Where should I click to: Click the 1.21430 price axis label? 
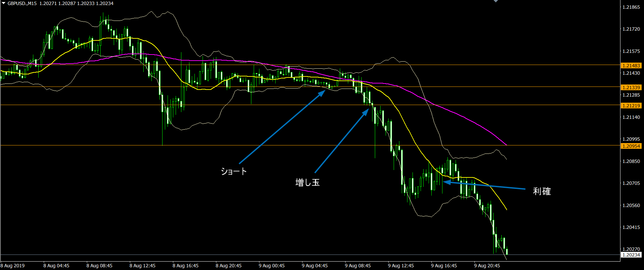631,73
